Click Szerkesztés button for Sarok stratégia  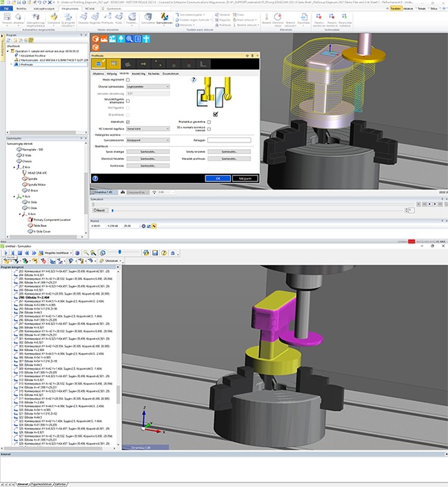[148, 152]
